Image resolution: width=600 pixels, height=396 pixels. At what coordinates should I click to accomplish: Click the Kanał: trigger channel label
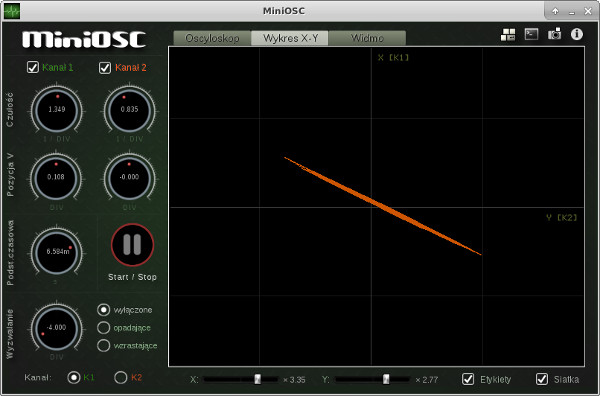[x=38, y=378]
